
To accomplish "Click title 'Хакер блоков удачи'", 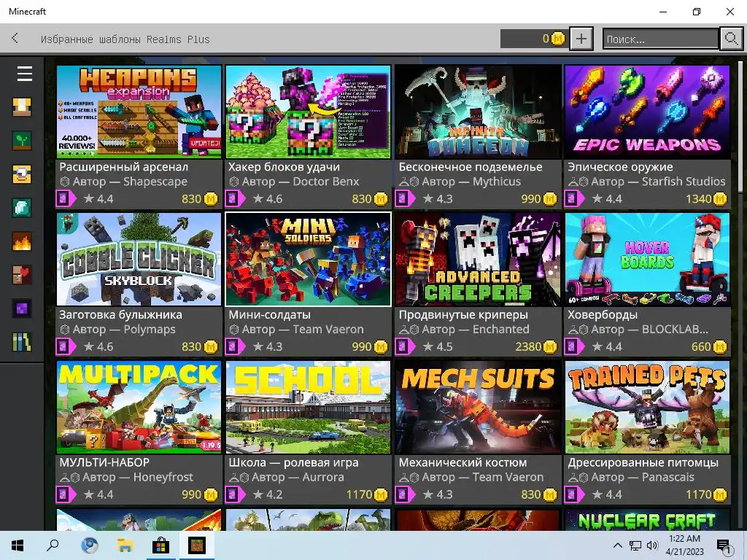I will click(x=284, y=167).
